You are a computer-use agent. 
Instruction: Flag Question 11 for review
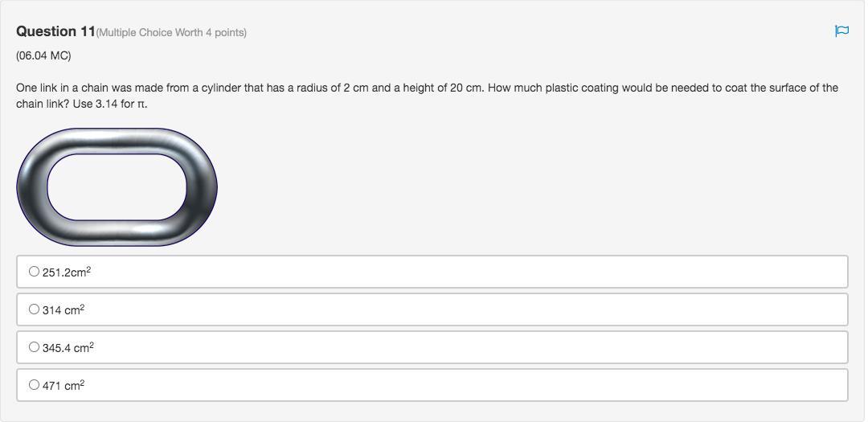click(x=841, y=31)
